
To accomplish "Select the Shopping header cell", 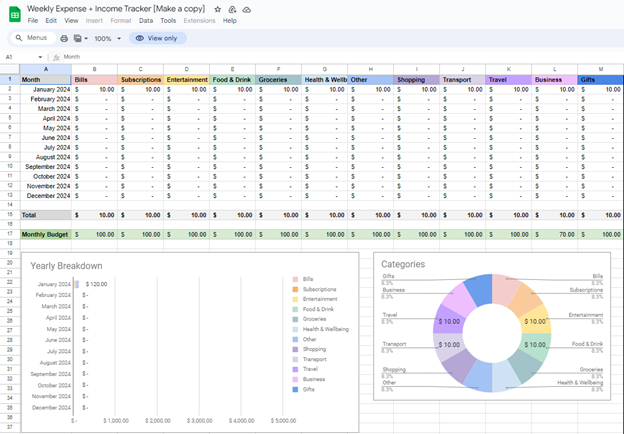I will point(417,80).
